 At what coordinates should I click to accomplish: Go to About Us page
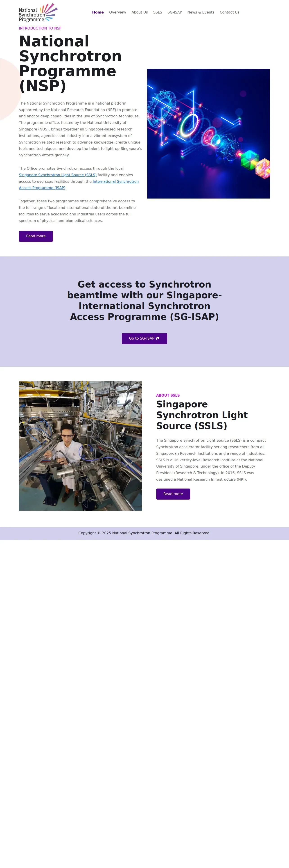coord(140,12)
